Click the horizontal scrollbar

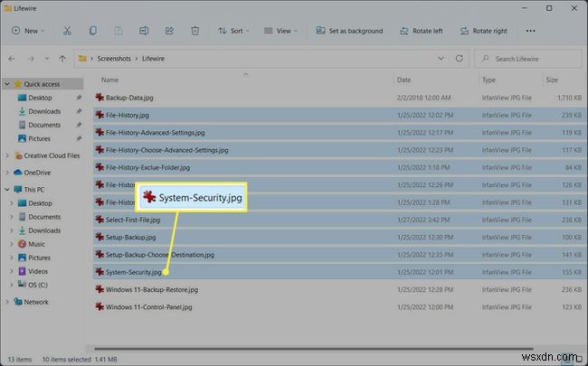(x=314, y=349)
